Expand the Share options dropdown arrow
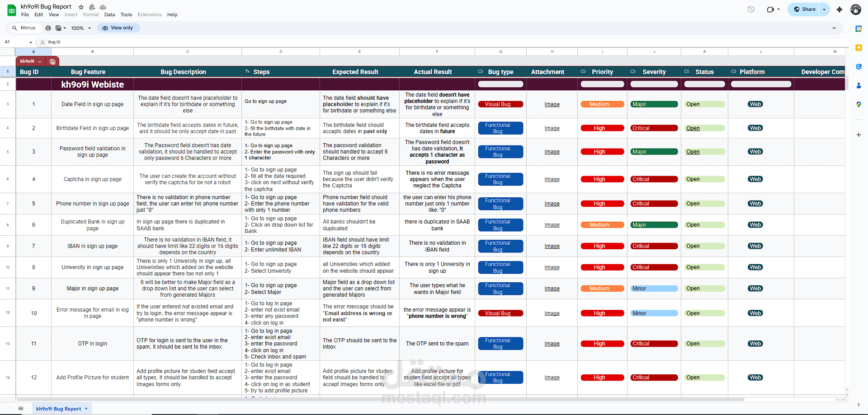The image size is (868, 415). (824, 9)
